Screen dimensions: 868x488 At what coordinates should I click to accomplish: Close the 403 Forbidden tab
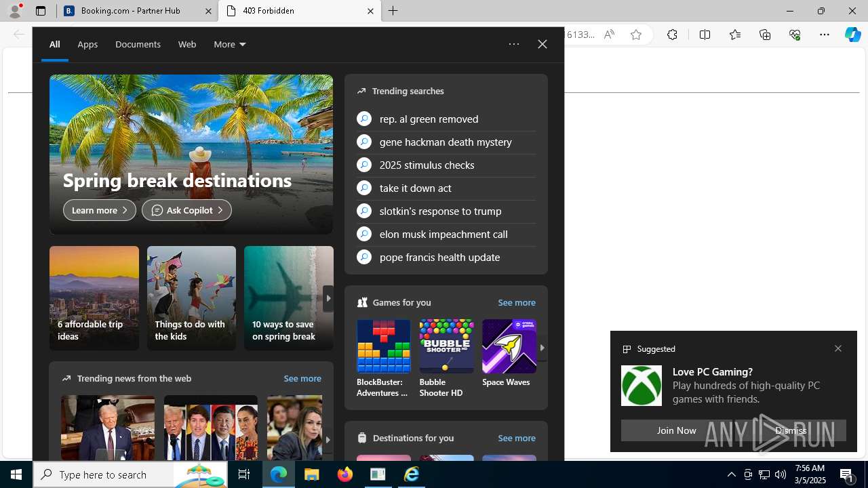370,11
